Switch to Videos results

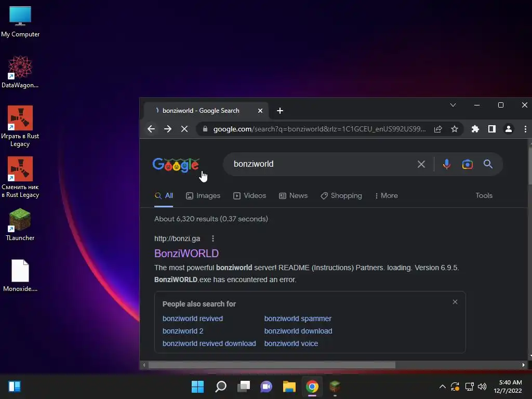pos(250,196)
